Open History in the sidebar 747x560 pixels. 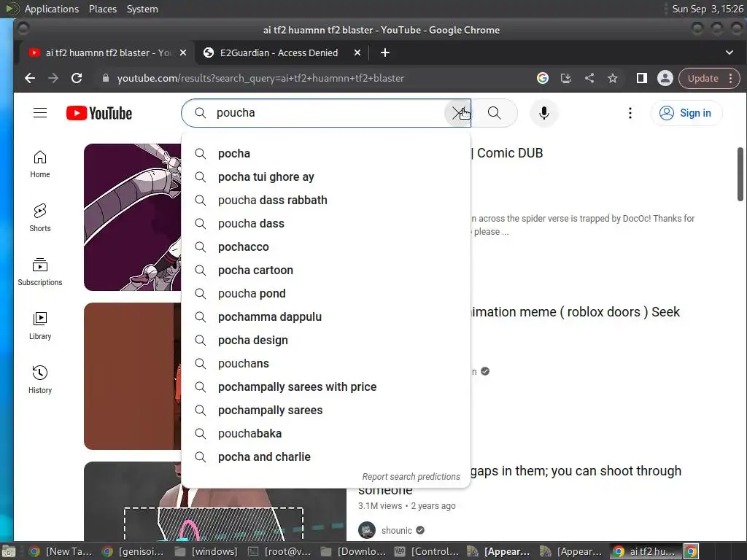40,379
